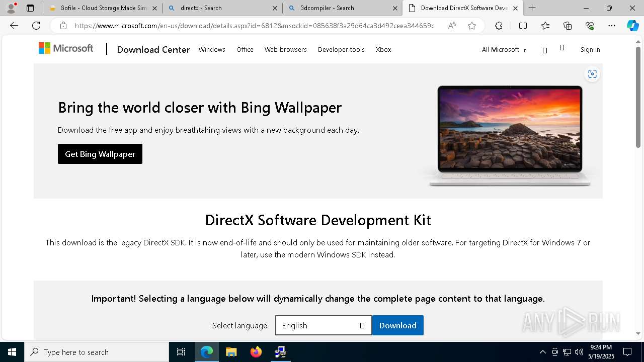Open Windows menu in Download Center
644x362 pixels.
pos(212,49)
